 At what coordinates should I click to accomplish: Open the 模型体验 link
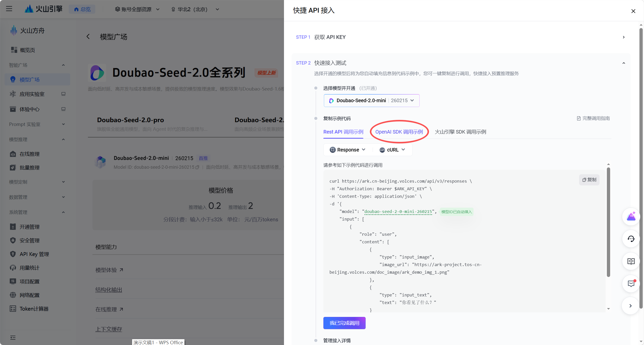[x=109, y=270]
